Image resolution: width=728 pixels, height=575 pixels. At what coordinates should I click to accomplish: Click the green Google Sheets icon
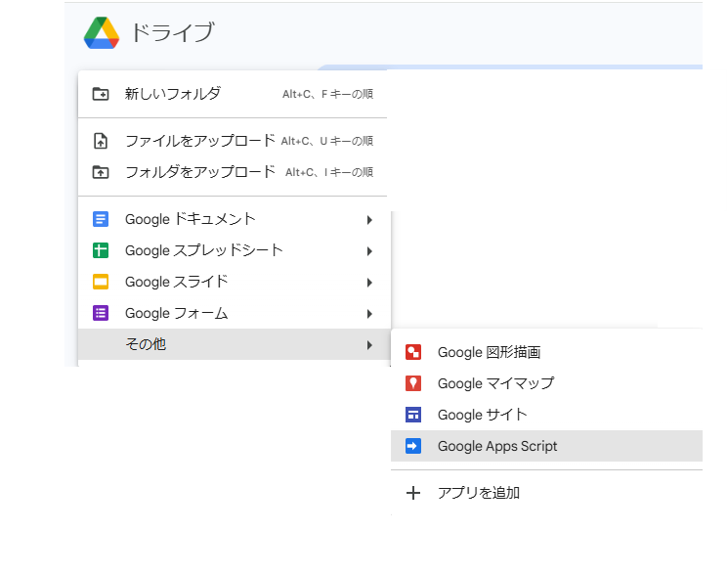(x=101, y=250)
